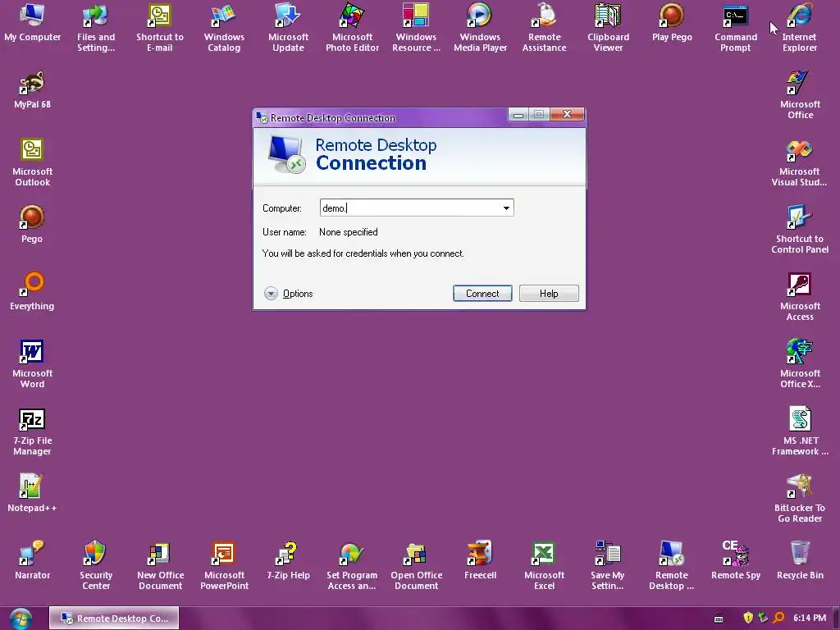840x630 pixels.
Task: Open Freecell game icon
Action: pyautogui.click(x=480, y=561)
